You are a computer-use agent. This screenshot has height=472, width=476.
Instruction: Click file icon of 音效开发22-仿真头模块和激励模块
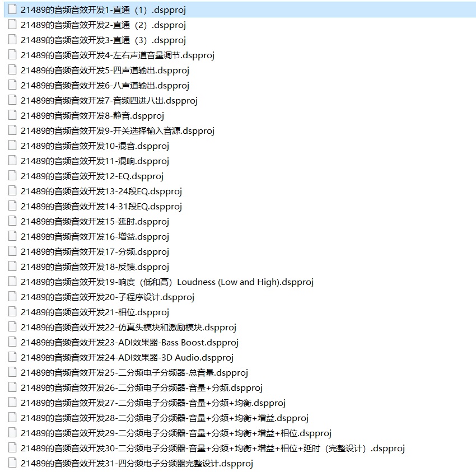(x=12, y=327)
